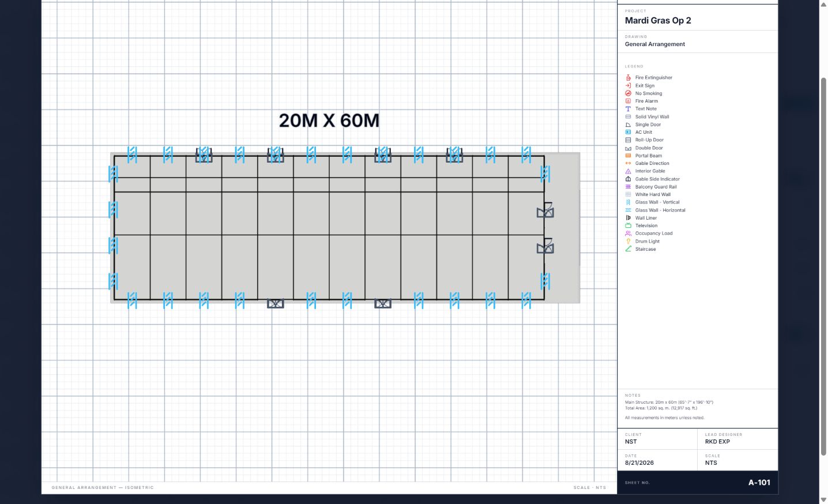Viewport: 828px width, 504px height.
Task: Click the sheet number 'A-101'
Action: [x=759, y=483]
